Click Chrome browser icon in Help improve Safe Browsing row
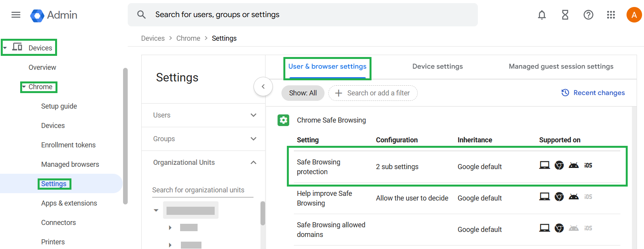644x249 pixels. coord(559,197)
